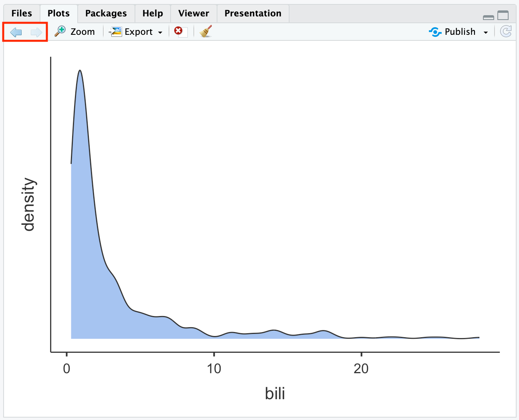The height and width of the screenshot is (420, 519).
Task: Select the Viewer tab
Action: pos(193,13)
